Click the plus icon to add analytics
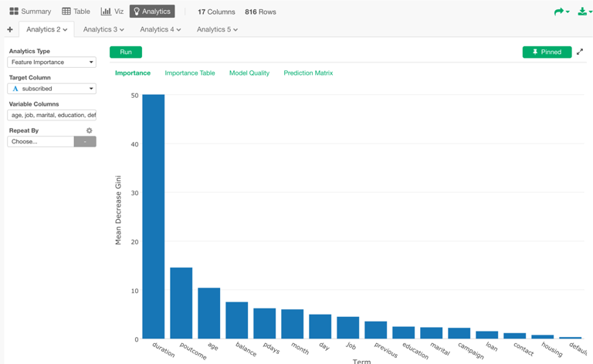 click(10, 29)
